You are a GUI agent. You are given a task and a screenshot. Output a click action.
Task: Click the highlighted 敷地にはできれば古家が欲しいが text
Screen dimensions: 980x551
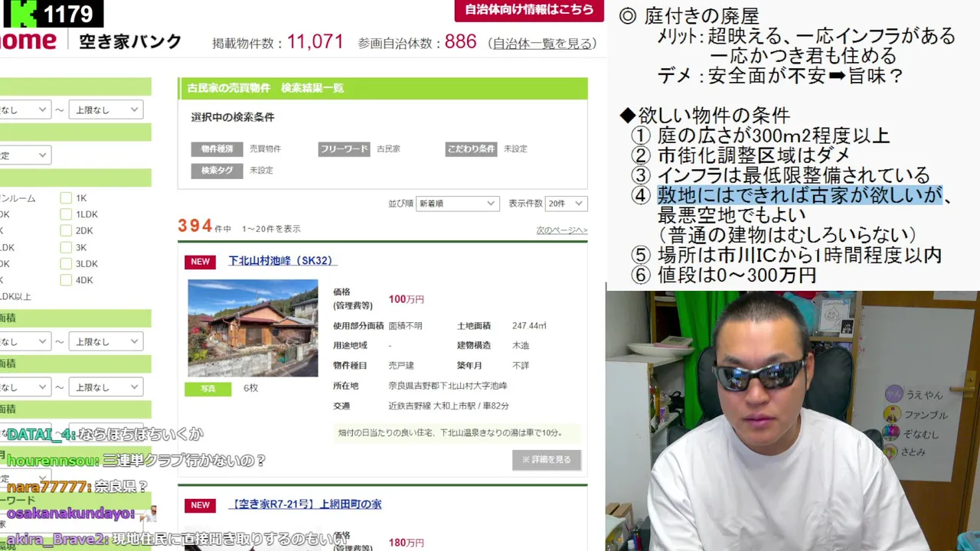(x=799, y=195)
